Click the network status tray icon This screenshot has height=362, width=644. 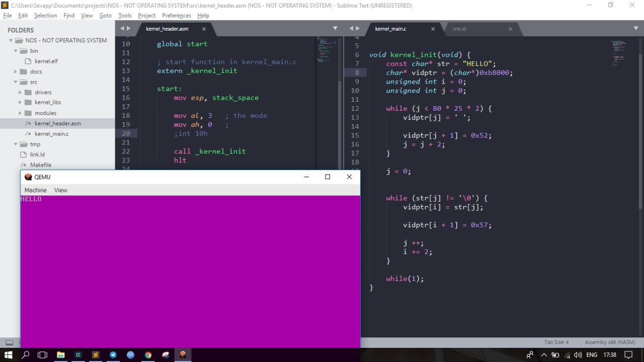coord(567,355)
